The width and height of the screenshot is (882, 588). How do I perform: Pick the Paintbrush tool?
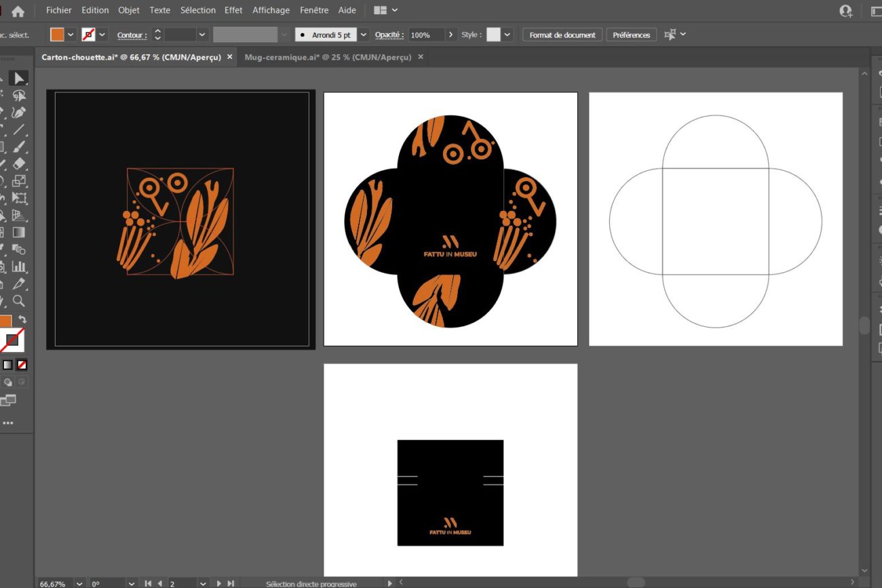(x=19, y=146)
